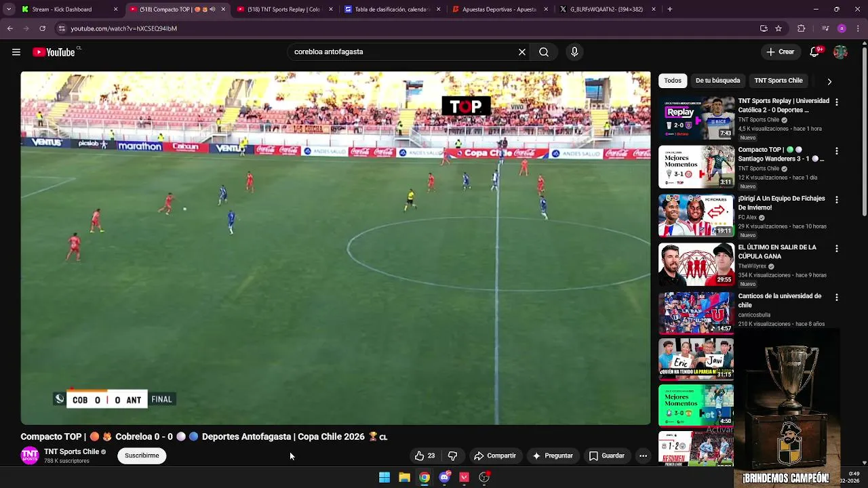
Task: Start voice search with the microphone
Action: point(574,52)
